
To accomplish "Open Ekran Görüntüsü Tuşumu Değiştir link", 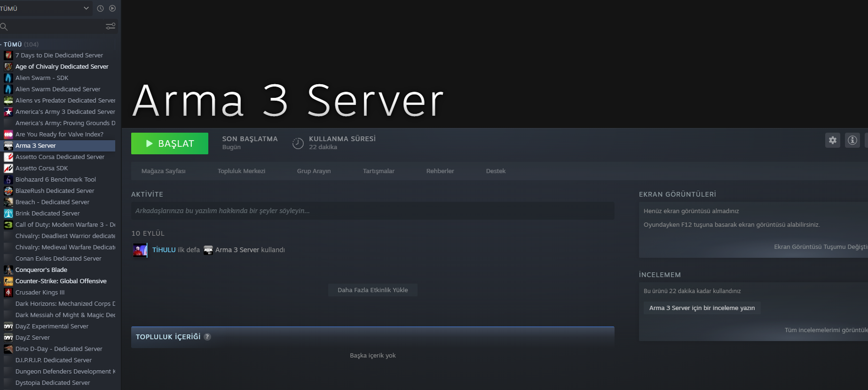I will (x=821, y=247).
